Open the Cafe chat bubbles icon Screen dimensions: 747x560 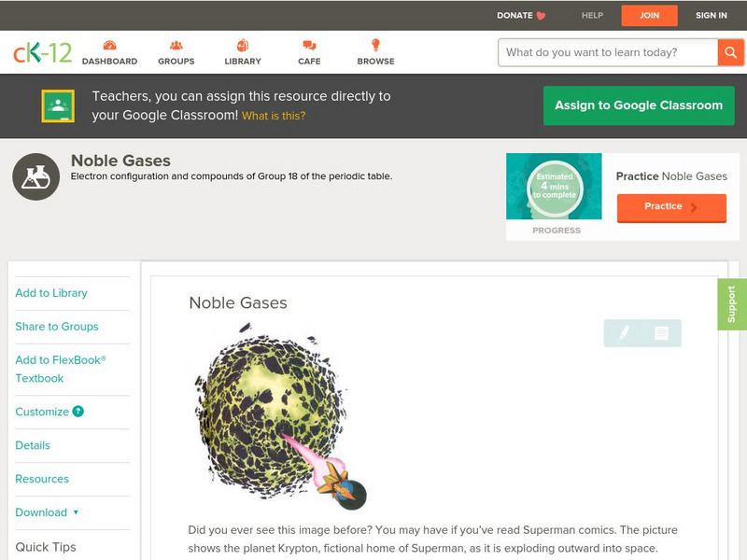click(309, 46)
